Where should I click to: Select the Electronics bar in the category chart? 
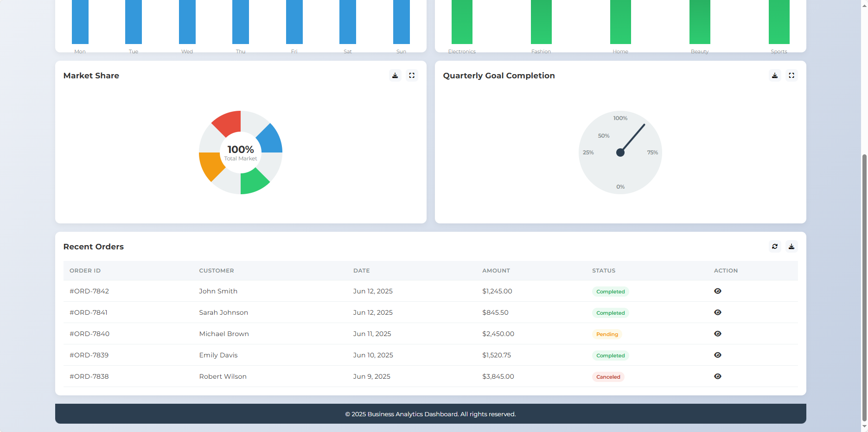coord(462,22)
